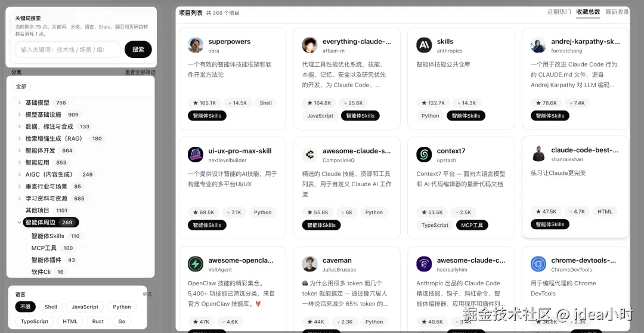644x333 pixels.
Task: Click the 44K stars badge on caveman
Action: 315,322
